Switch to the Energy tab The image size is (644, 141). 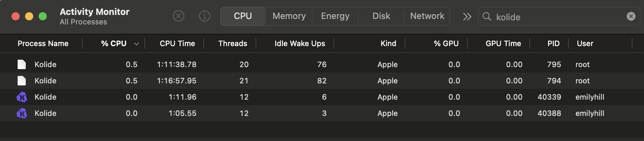coord(335,16)
